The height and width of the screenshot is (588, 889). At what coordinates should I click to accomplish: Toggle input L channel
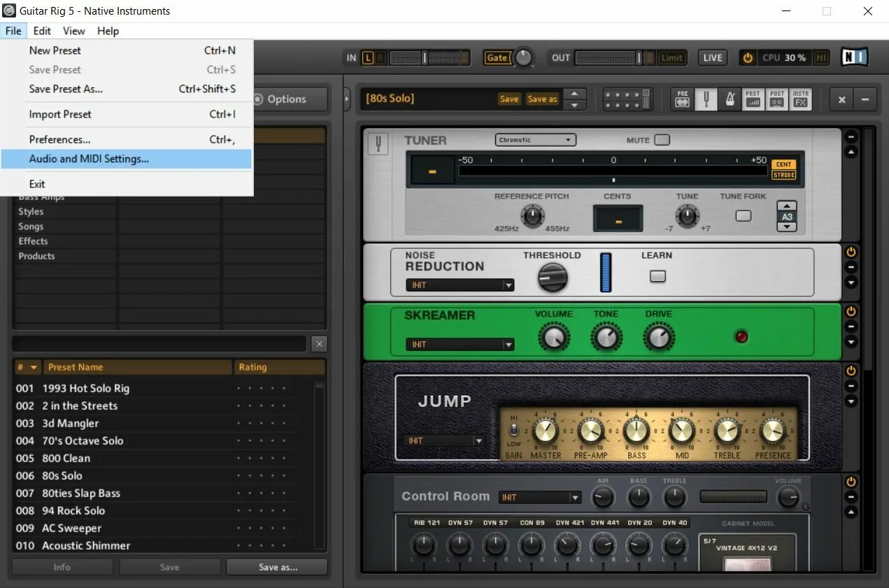368,57
